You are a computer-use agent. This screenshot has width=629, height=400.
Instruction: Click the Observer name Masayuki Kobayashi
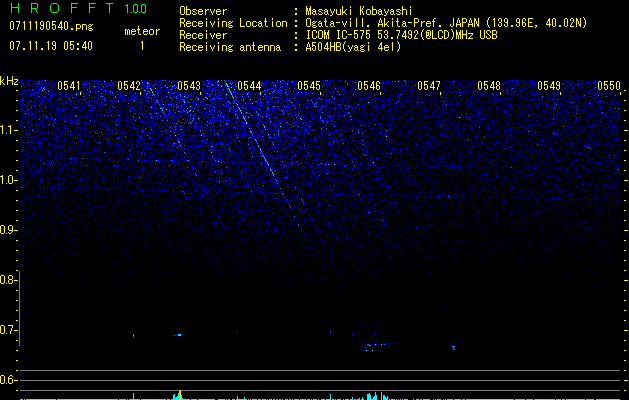pos(359,11)
